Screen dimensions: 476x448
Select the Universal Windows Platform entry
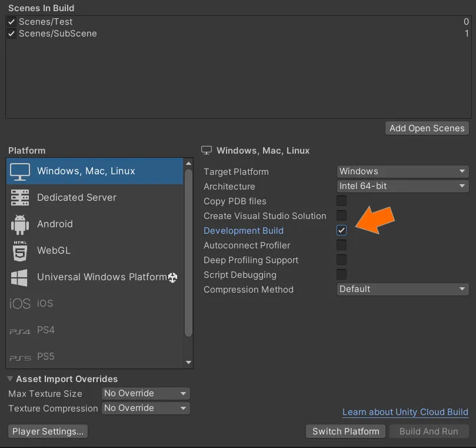95,277
